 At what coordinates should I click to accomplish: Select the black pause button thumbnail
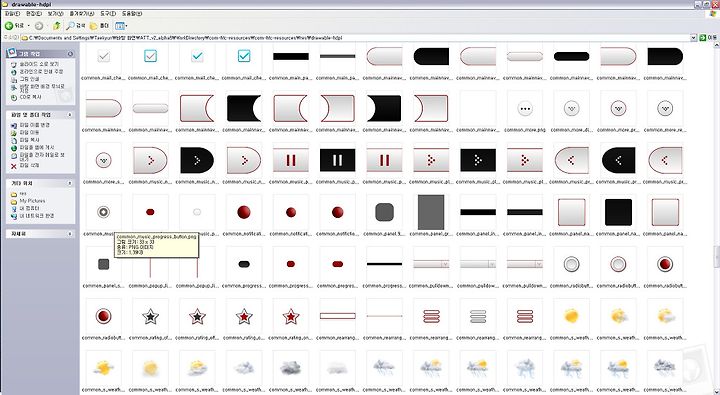338,160
